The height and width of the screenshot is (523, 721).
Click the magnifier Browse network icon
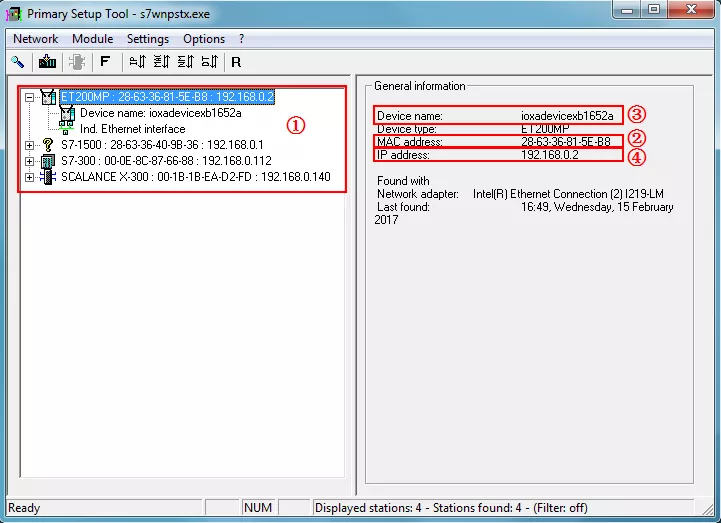pos(18,62)
